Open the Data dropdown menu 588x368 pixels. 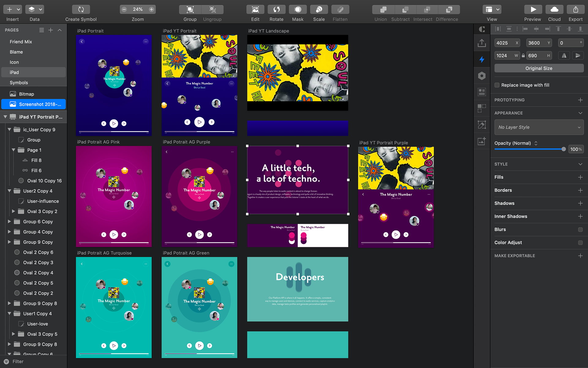[35, 10]
